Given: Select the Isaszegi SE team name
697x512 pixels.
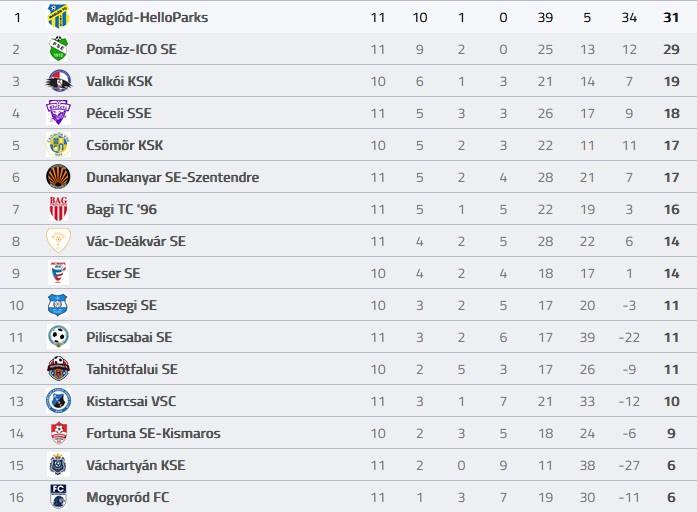Looking at the screenshot, I should (x=121, y=306).
